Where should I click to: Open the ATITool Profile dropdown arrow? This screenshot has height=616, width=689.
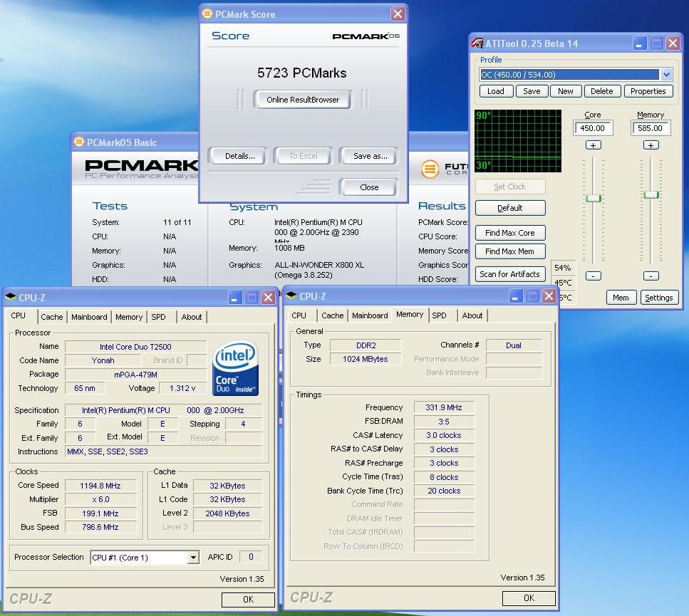coord(666,74)
